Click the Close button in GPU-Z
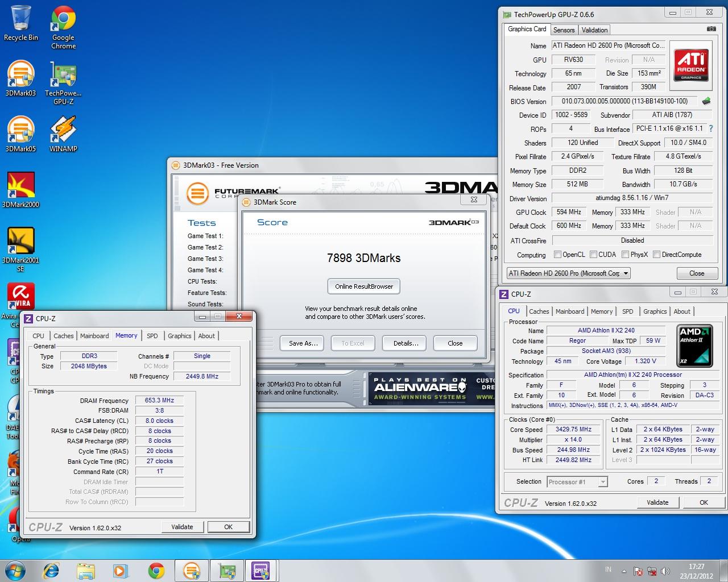This screenshot has width=728, height=582. click(x=697, y=273)
